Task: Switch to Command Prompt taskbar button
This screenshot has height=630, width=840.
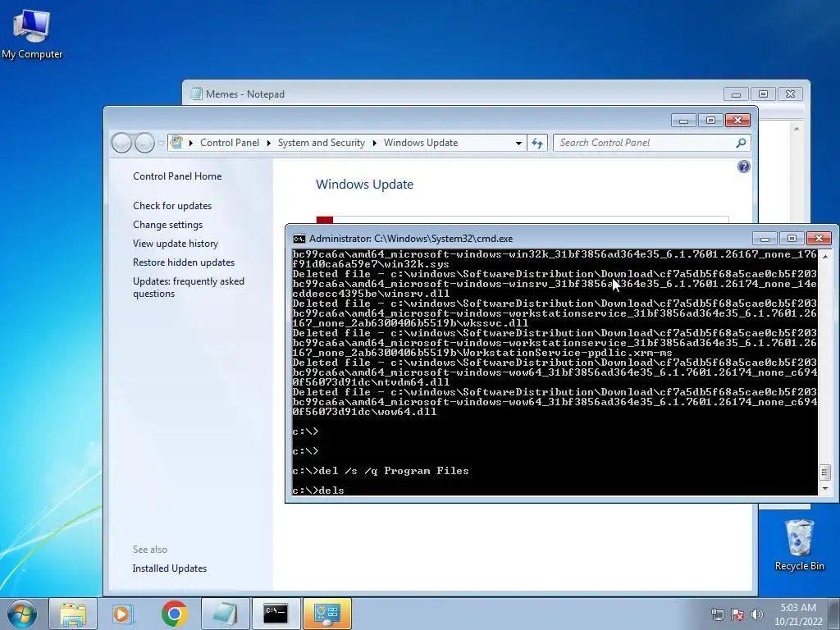Action: [276, 614]
